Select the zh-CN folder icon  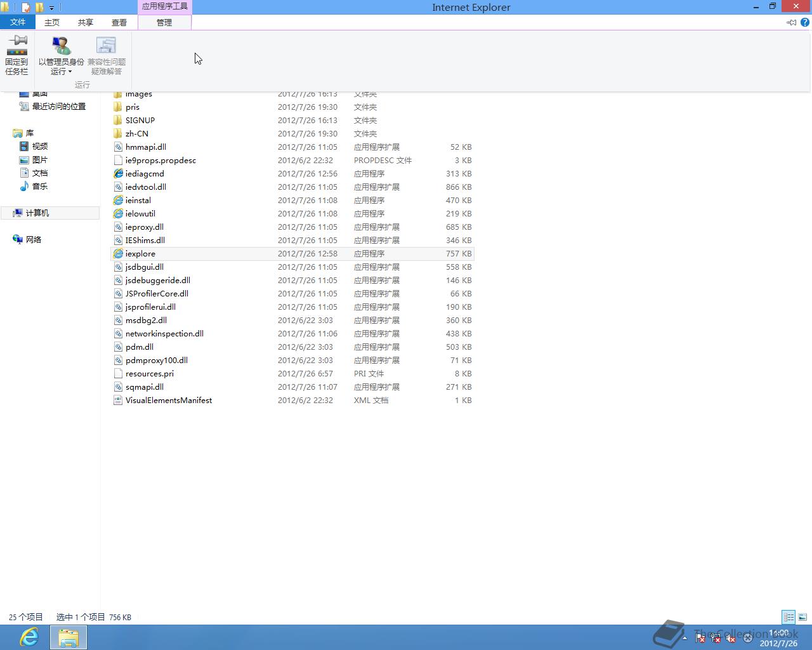(118, 133)
